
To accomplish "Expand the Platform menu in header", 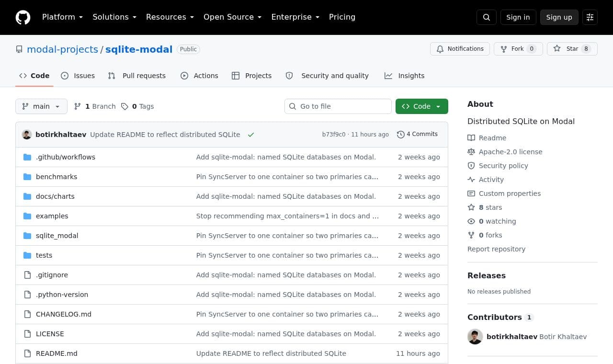I will click(63, 17).
